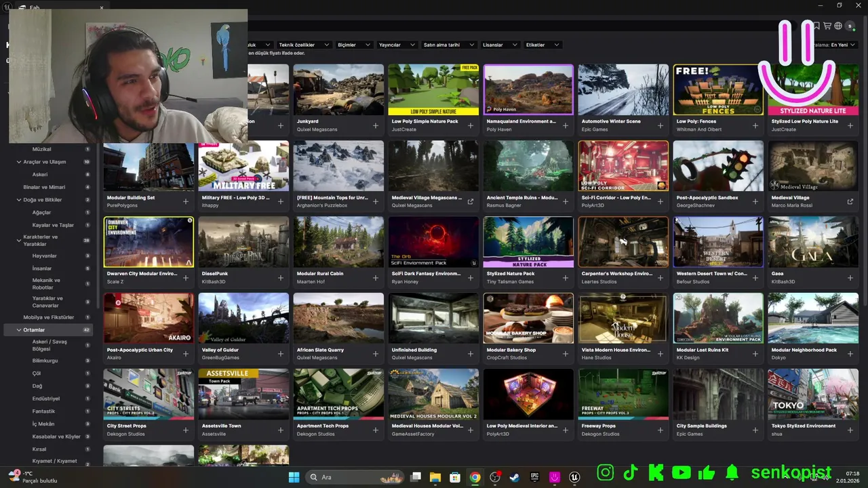Click plus icon on Modular Bakery Shop

566,354
